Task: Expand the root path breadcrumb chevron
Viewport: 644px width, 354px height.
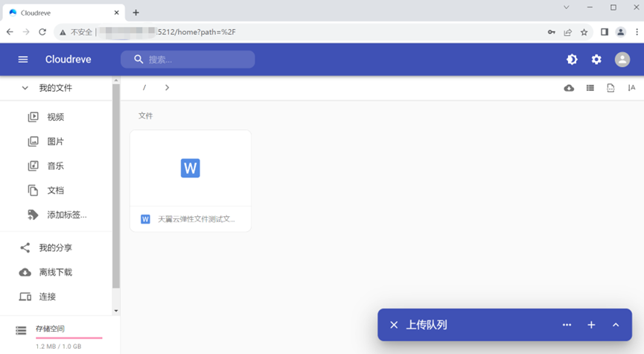Action: [167, 88]
